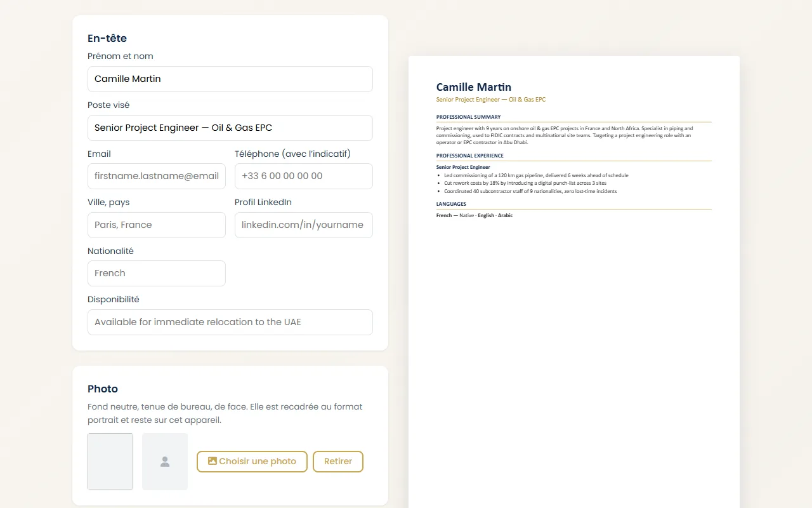
Task: Click the bold "Senior Project Engineer" role under experience
Action: point(463,167)
